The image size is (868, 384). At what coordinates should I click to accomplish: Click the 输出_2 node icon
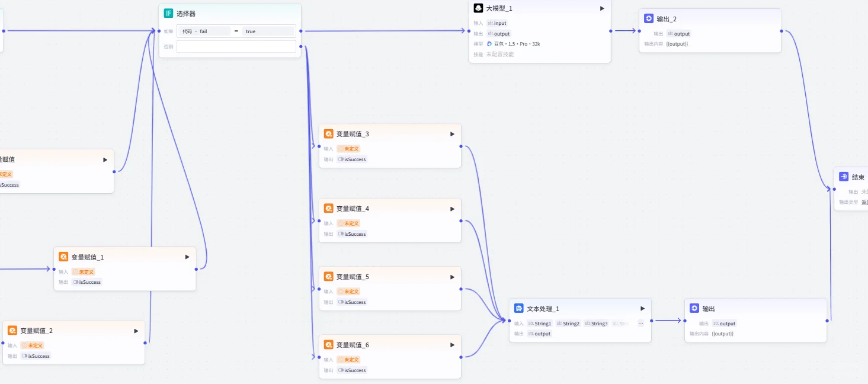[649, 19]
